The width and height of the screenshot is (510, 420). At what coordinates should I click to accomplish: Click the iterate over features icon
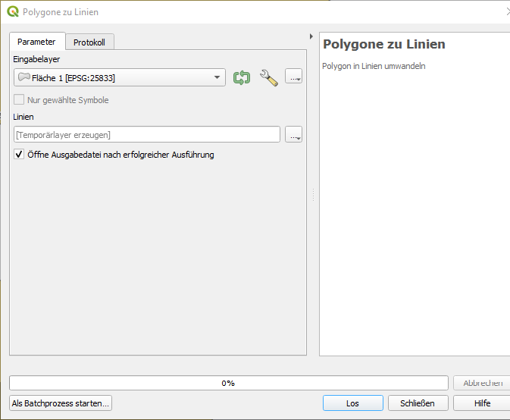242,77
